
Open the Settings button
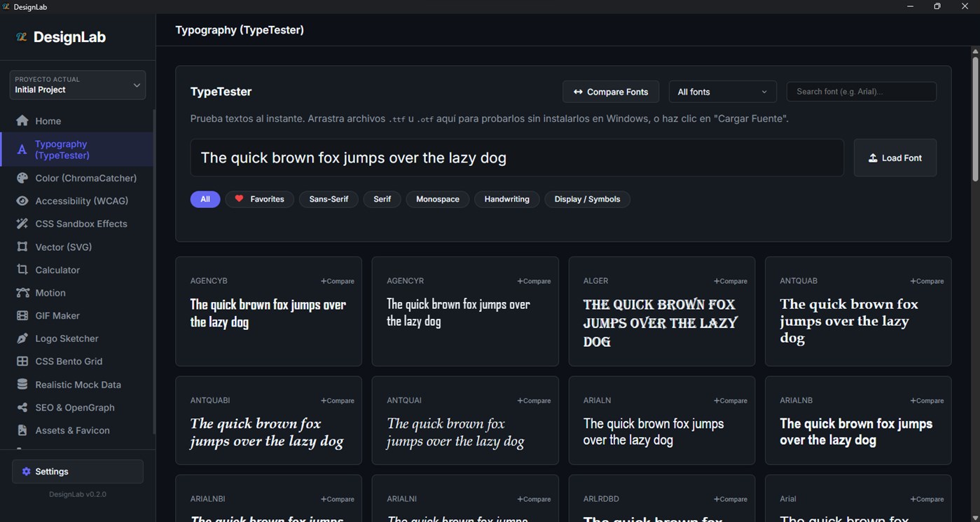tap(78, 472)
